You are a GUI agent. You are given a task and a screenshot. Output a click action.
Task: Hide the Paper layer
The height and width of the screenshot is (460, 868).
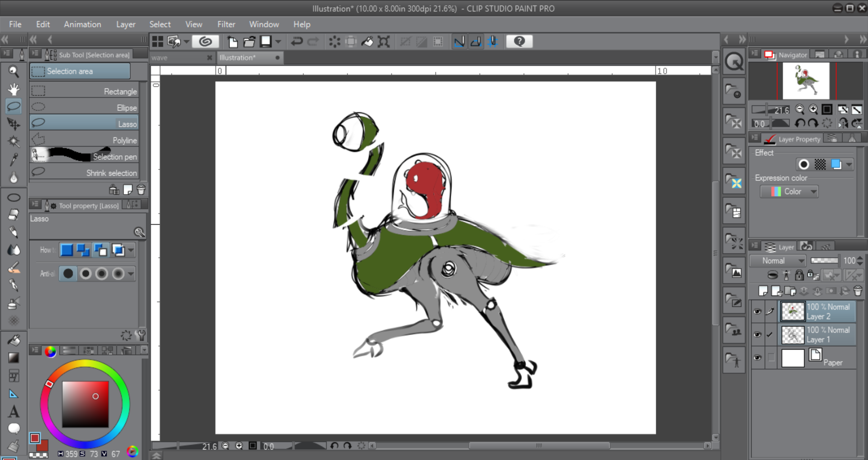pos(757,358)
